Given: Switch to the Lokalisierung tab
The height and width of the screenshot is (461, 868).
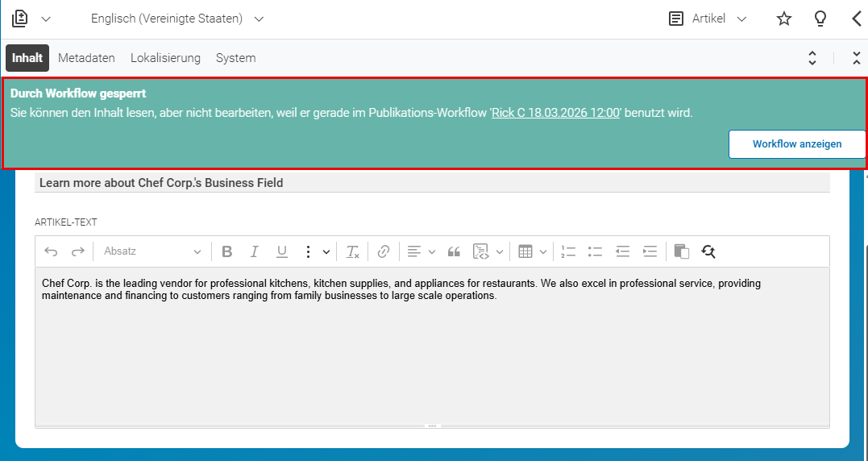Looking at the screenshot, I should tap(165, 57).
